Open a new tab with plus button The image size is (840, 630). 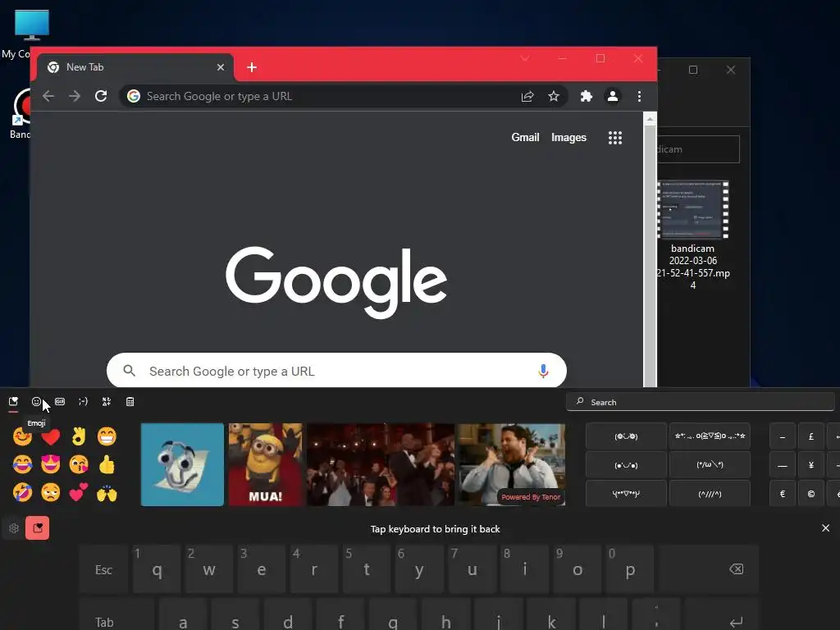[x=252, y=67]
